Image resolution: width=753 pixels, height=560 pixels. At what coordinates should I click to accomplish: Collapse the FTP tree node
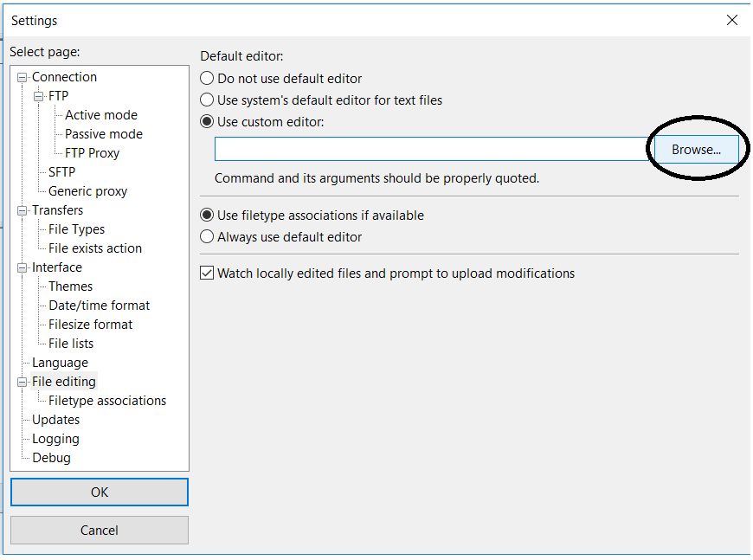[38, 97]
